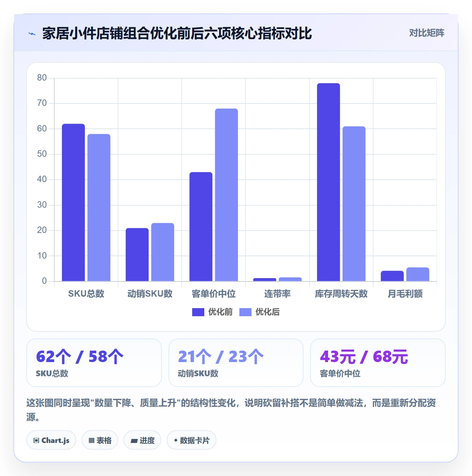Select the 表格 tag chip
472x476 pixels.
coord(100,440)
